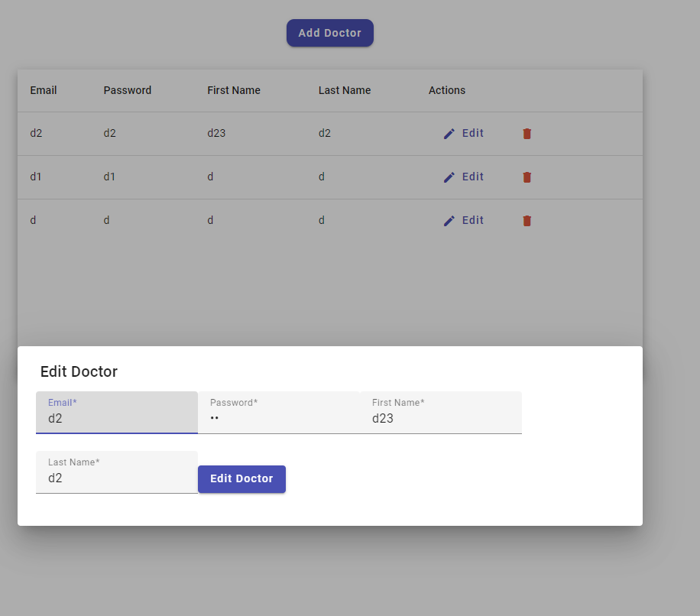Select the Email column header

[44, 90]
